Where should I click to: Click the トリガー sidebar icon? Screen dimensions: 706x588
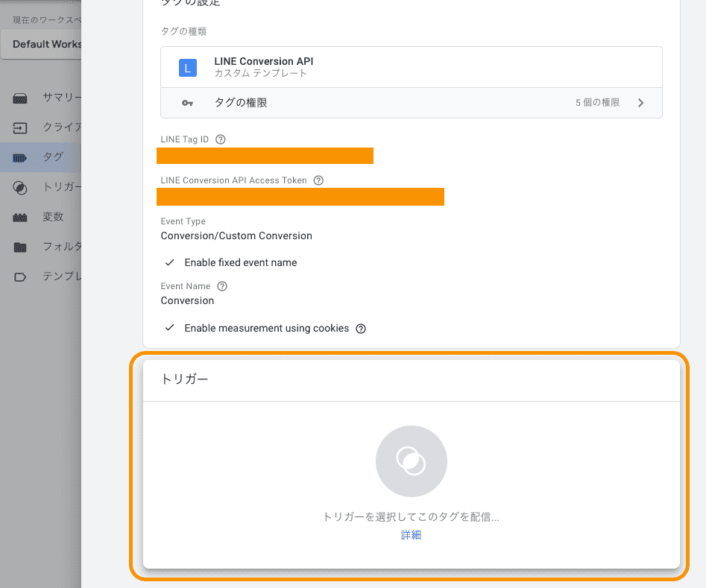[x=20, y=188]
